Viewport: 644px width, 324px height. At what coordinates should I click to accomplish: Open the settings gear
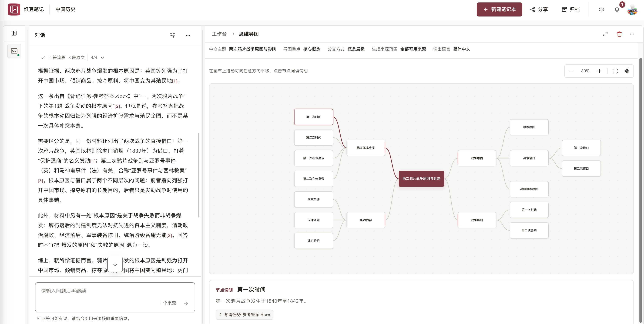602,9
